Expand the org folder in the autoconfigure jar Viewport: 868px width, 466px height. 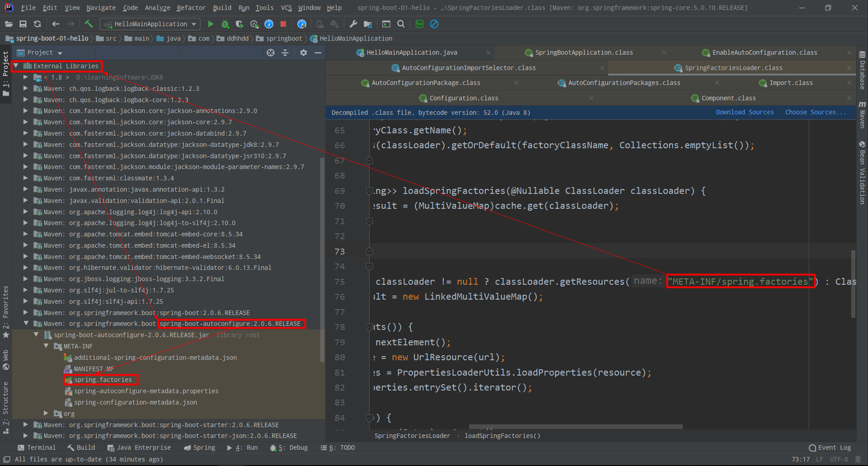click(x=46, y=414)
